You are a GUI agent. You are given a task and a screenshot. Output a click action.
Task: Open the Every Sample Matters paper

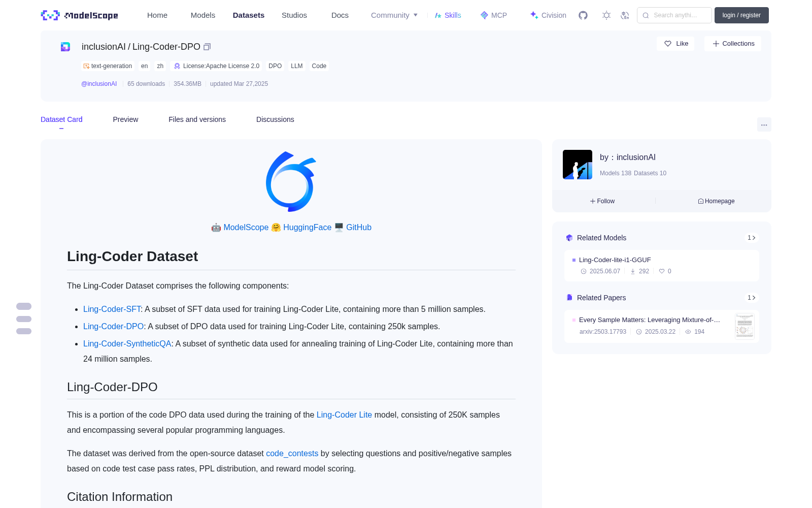650,320
